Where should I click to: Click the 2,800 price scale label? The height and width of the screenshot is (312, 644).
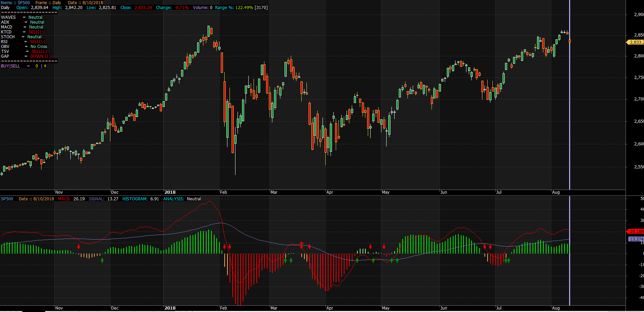tap(639, 56)
